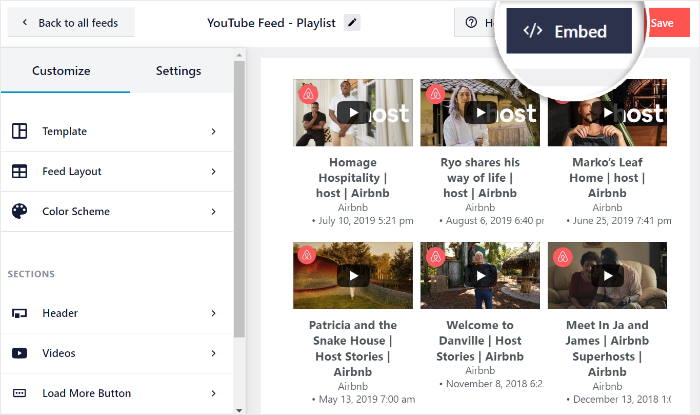Click the SECTIONS heading label
700x415 pixels.
pyautogui.click(x=31, y=274)
